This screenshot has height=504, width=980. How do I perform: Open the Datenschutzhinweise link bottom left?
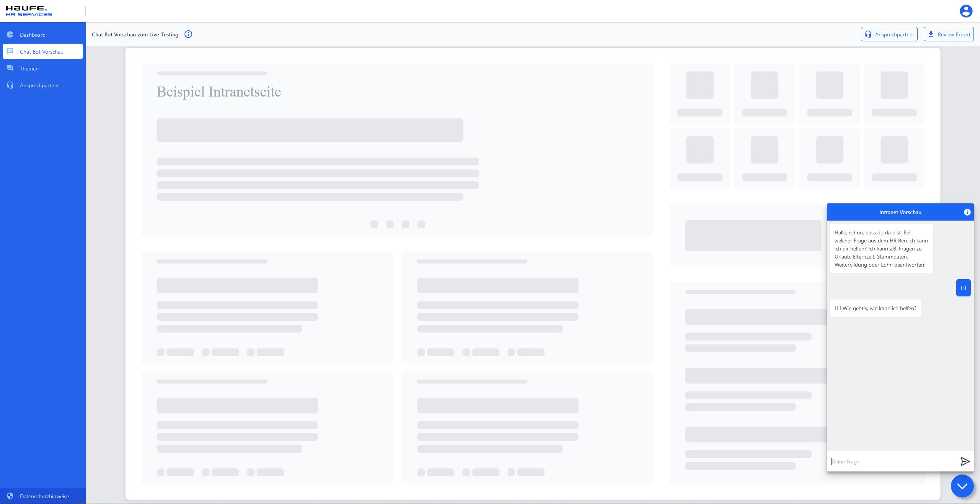(44, 496)
